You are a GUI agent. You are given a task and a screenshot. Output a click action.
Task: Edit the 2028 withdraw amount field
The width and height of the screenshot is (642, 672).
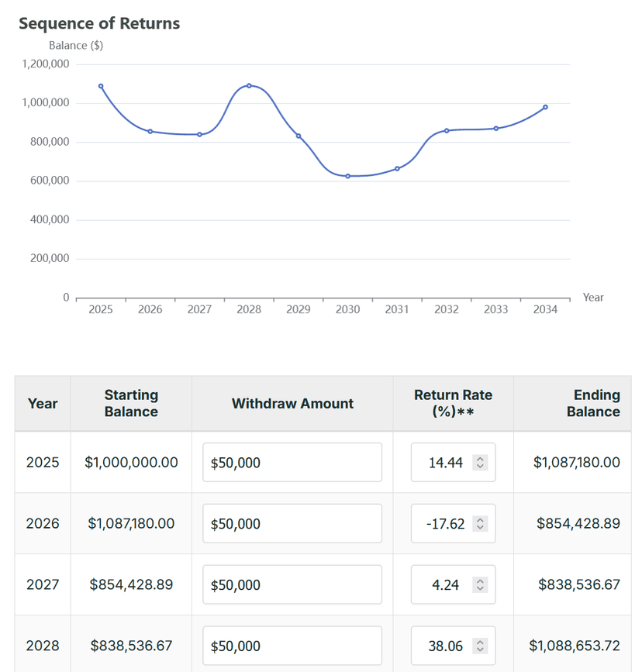(x=292, y=646)
